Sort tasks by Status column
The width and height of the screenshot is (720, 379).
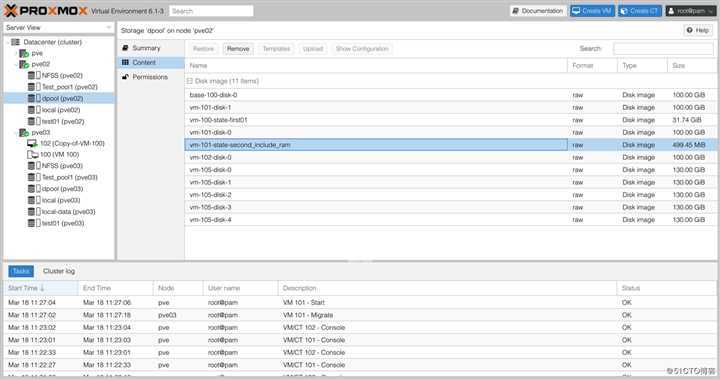(666, 288)
